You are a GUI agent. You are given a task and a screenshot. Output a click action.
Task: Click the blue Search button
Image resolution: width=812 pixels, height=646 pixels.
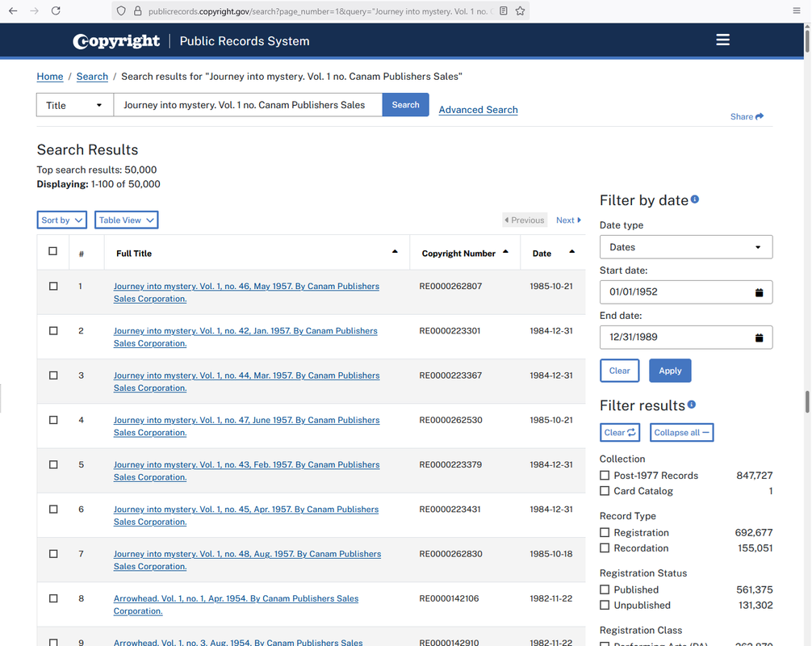[405, 105]
